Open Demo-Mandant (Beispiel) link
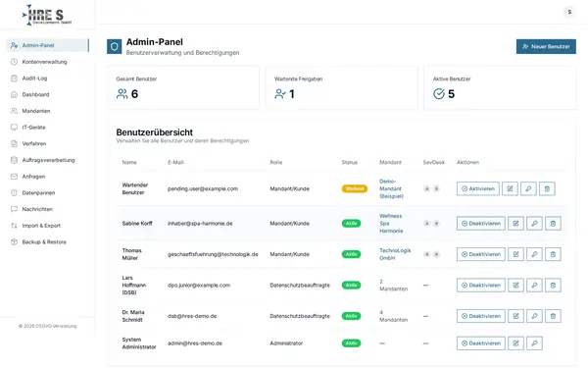 click(x=391, y=188)
